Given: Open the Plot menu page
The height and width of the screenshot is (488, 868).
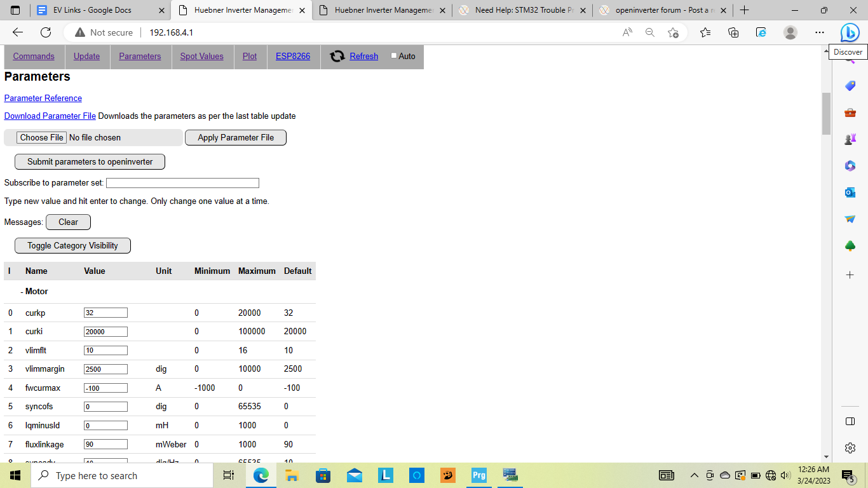Looking at the screenshot, I should tap(250, 57).
